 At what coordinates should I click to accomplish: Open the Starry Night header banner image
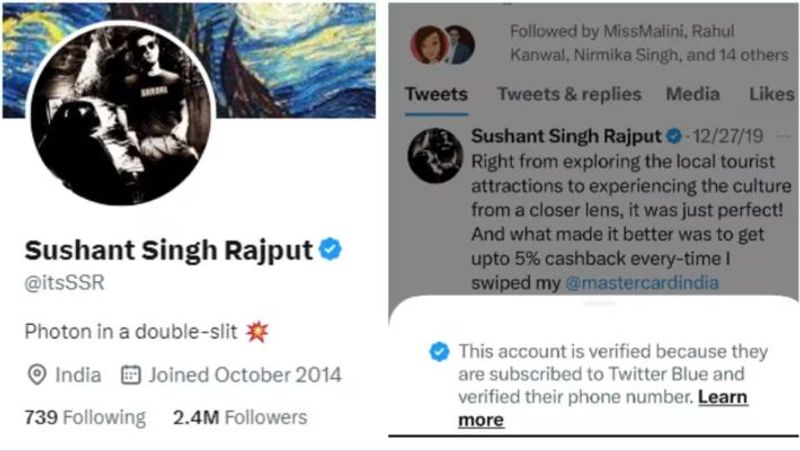tap(300, 50)
